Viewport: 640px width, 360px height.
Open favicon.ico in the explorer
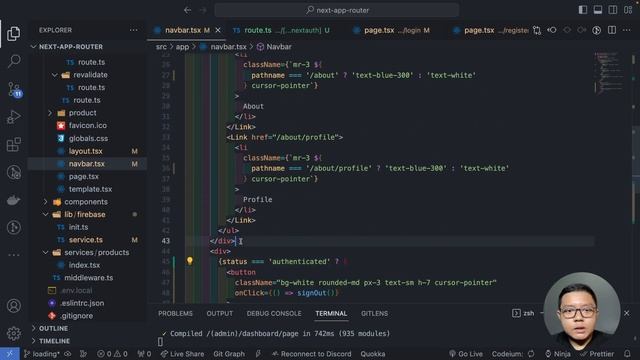coord(87,126)
